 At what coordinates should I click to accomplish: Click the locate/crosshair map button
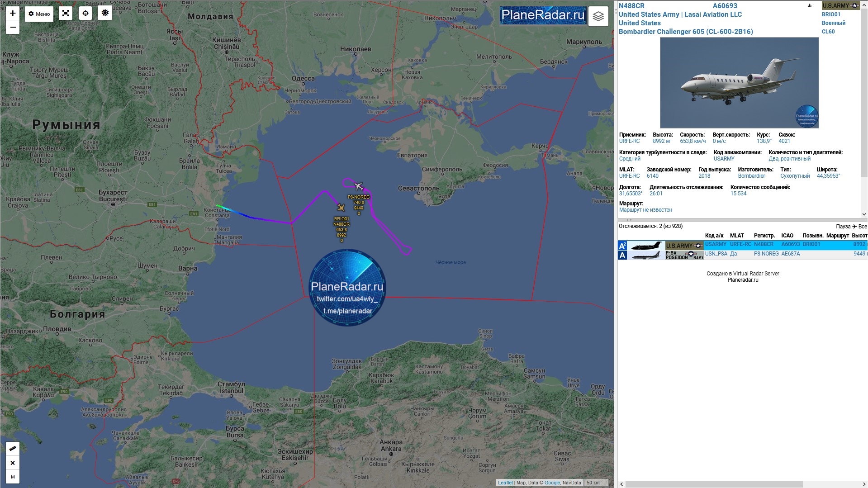tap(85, 13)
